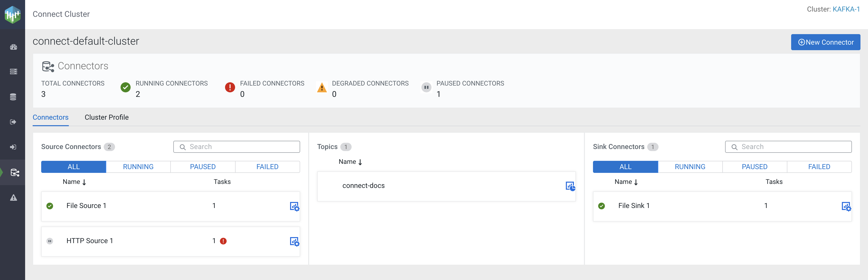Filter sink connectors by FAILED

coord(819,167)
